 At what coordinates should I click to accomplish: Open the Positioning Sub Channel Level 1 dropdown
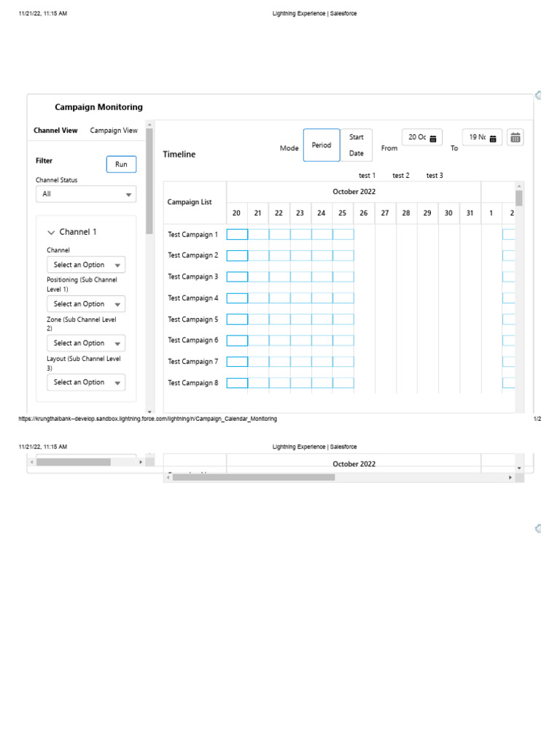coord(86,304)
